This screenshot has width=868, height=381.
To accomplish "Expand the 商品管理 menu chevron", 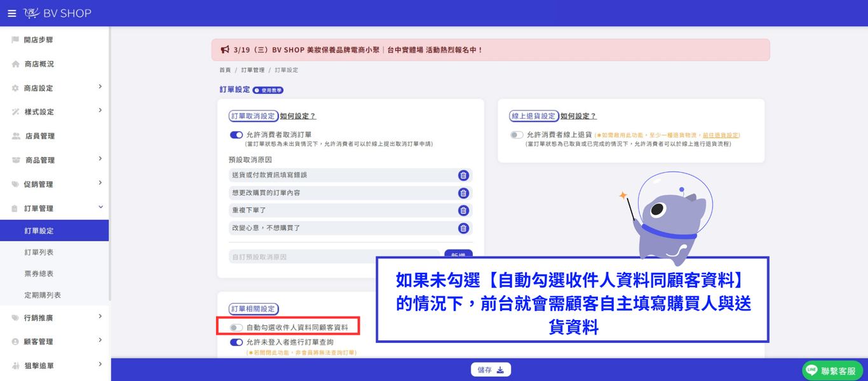I will tap(100, 159).
